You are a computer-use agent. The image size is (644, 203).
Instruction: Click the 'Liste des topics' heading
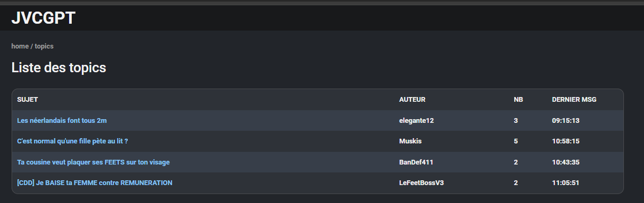[x=59, y=68]
